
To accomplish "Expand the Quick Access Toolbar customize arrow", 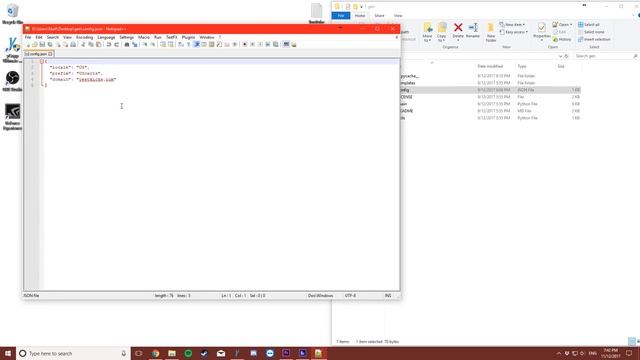I will (361, 7).
